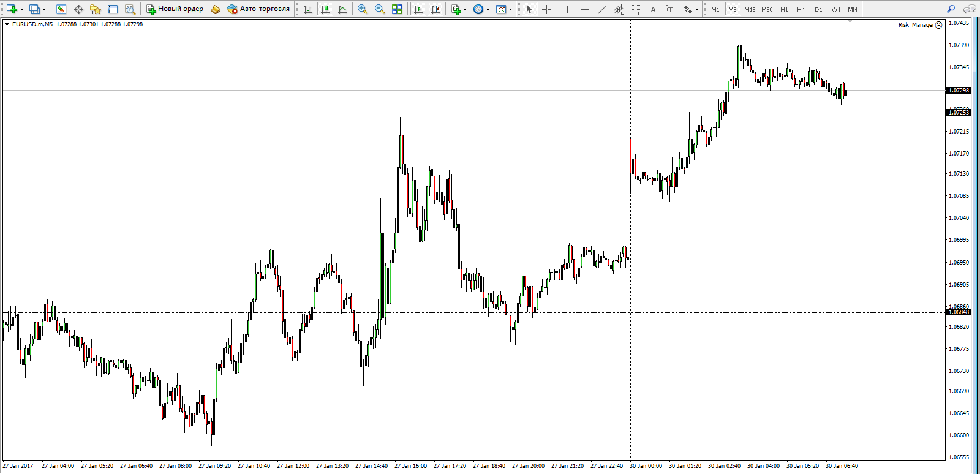Switch chart to Candlesticks mode
This screenshot has width=980, height=474.
[x=325, y=9]
